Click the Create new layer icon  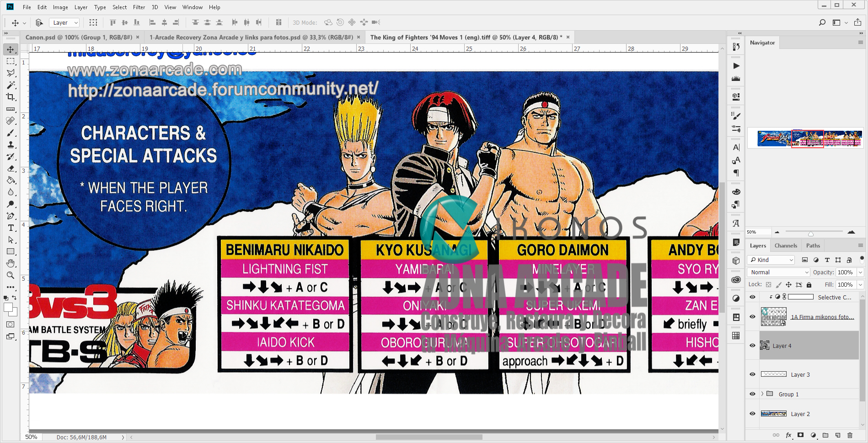tap(838, 436)
